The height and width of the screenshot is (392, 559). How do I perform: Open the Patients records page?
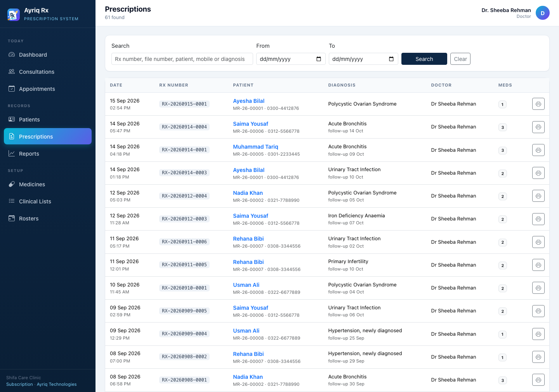(48, 120)
